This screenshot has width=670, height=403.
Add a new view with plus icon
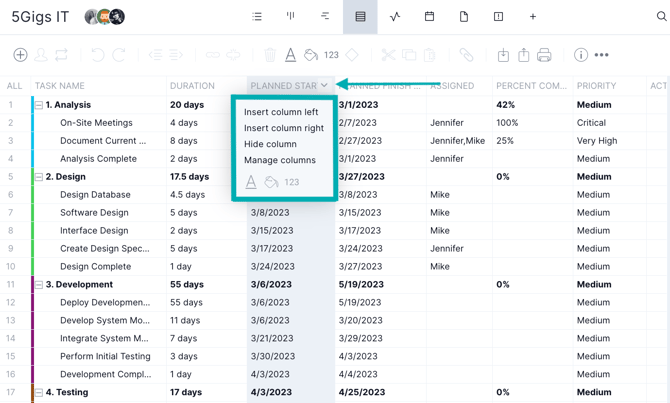532,17
